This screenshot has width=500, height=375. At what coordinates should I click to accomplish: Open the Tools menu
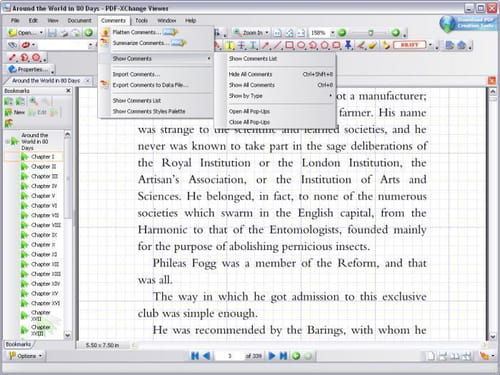click(x=141, y=21)
